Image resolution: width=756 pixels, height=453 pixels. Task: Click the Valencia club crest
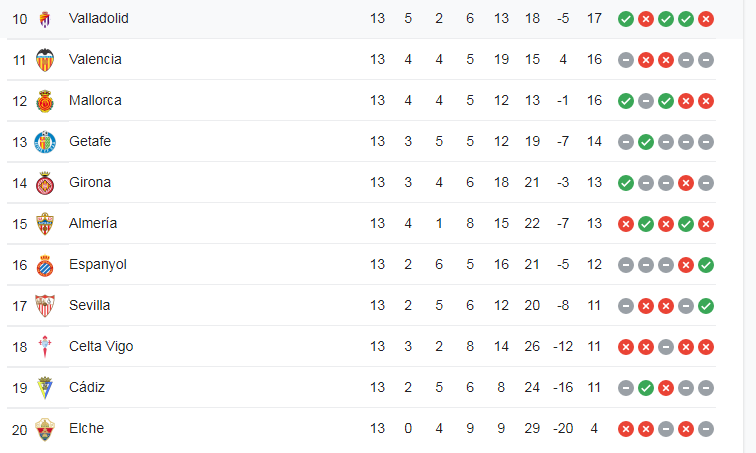pos(45,60)
